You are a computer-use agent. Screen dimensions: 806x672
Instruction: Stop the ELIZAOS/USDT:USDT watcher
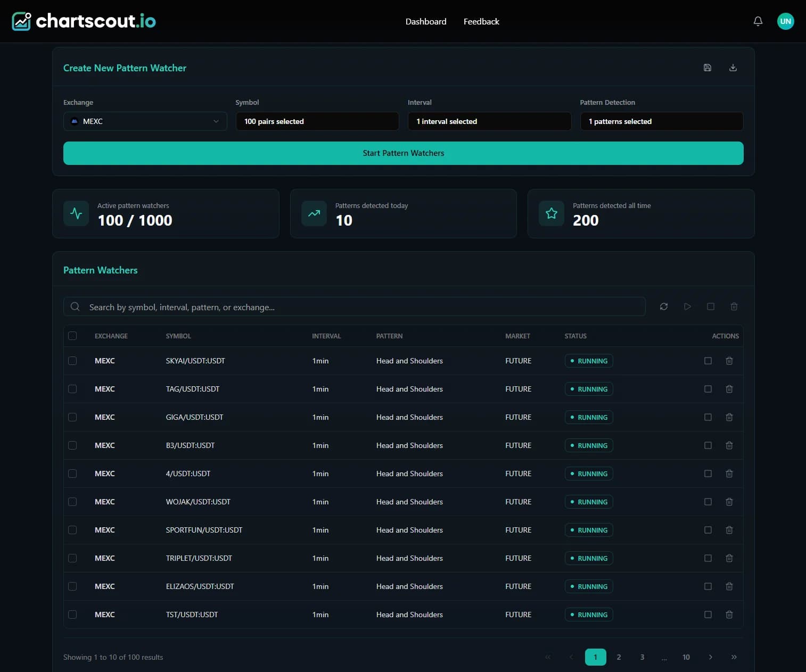708,586
